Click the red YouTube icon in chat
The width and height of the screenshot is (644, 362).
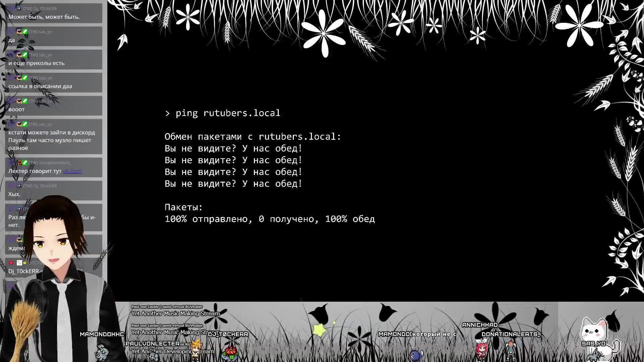(11, 263)
